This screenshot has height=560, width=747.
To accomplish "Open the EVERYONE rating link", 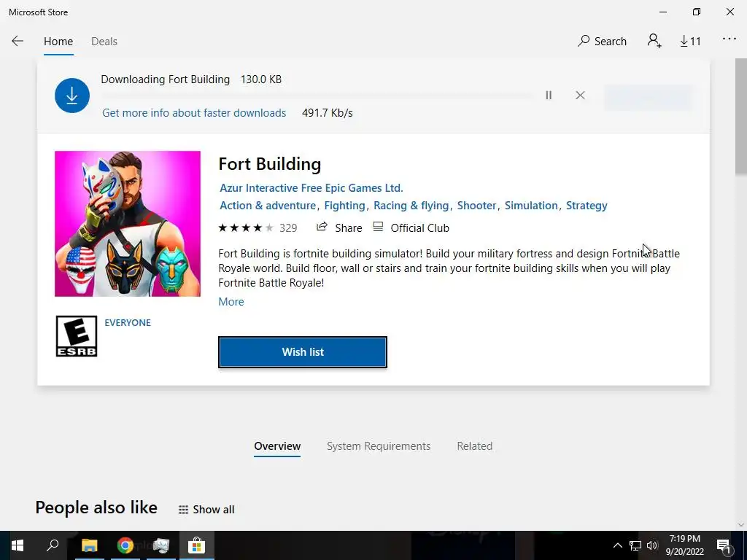I will (128, 323).
